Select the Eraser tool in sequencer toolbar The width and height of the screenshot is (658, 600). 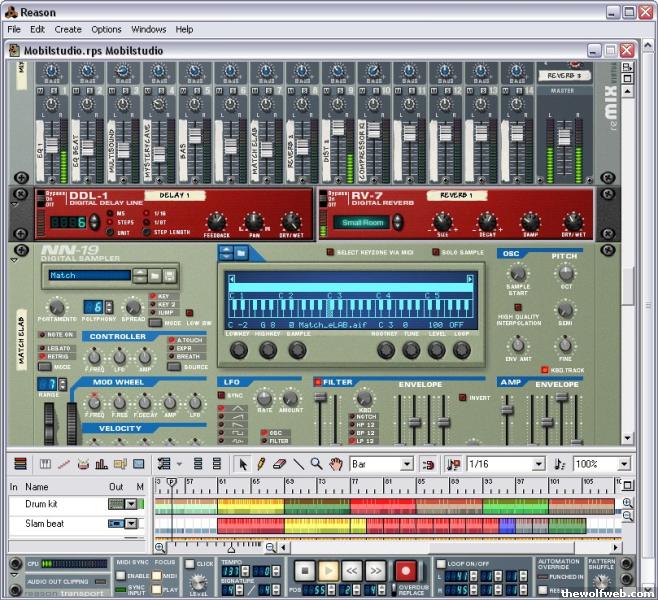(x=279, y=464)
